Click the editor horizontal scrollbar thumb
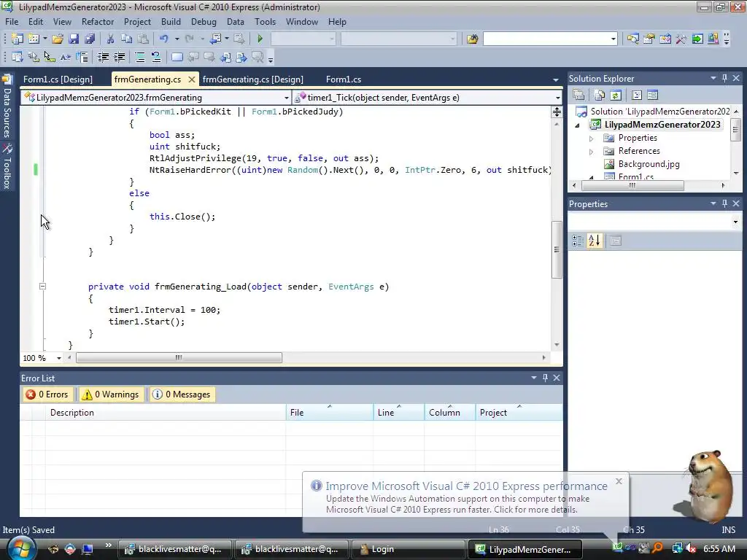Viewport: 747px width, 560px height. (179, 357)
